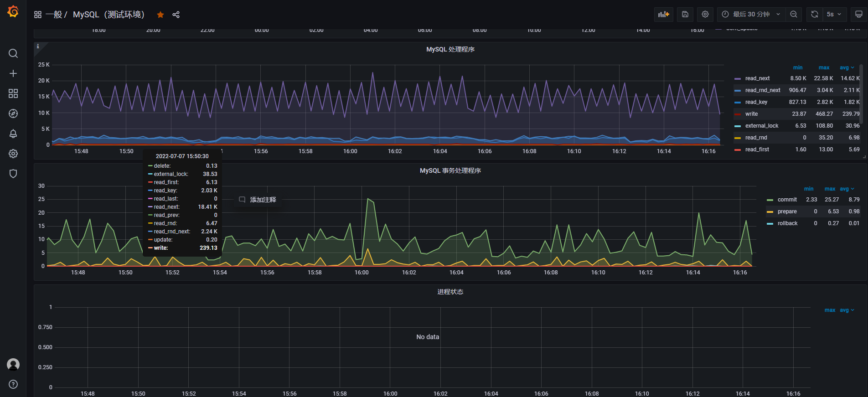Share the dashboard via share icon
Screen dimensions: 868x397
[x=176, y=15]
